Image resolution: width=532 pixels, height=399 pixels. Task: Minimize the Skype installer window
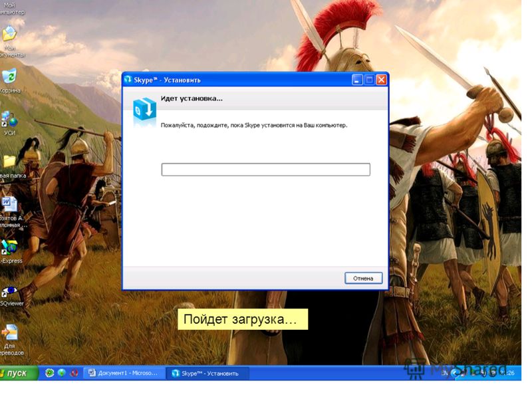[x=357, y=80]
